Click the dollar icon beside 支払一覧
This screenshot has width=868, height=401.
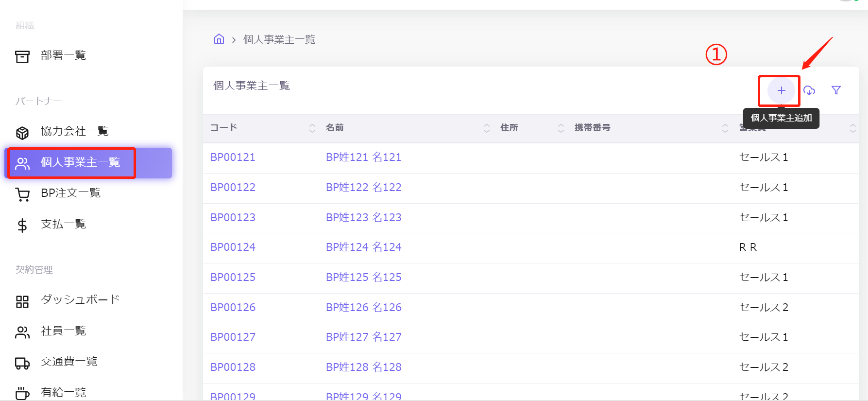pos(22,225)
